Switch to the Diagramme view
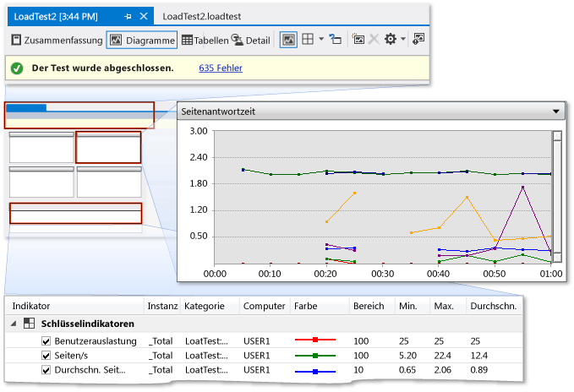This screenshot has height=392, width=574. pos(141,40)
